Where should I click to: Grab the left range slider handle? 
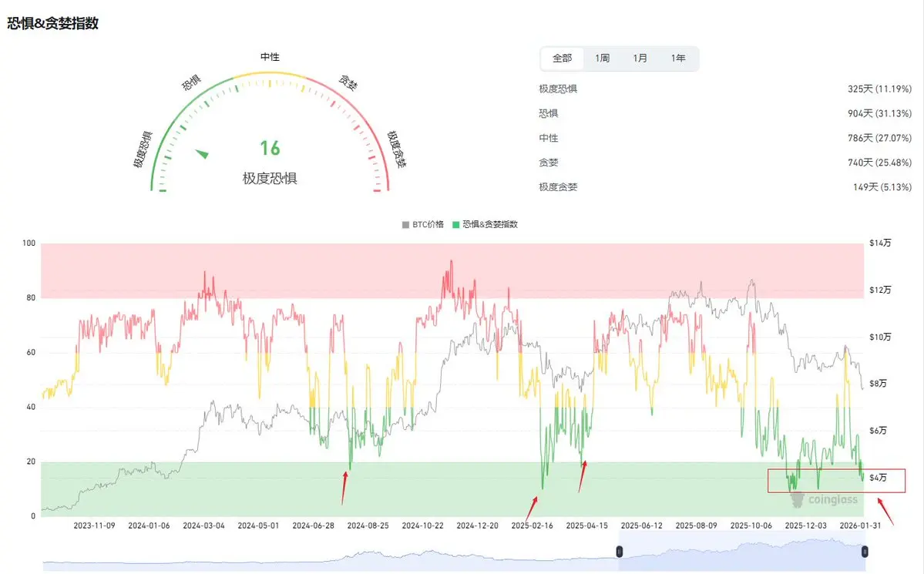pos(620,552)
